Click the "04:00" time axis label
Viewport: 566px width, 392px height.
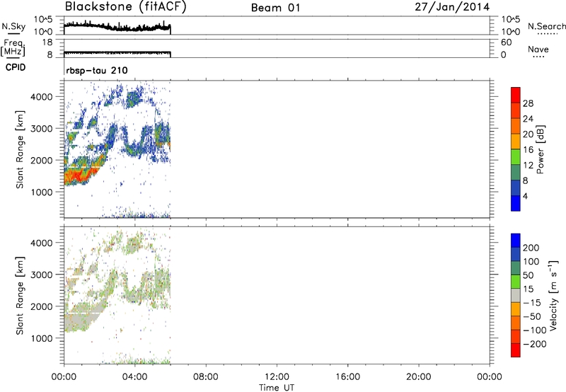pyautogui.click(x=134, y=377)
